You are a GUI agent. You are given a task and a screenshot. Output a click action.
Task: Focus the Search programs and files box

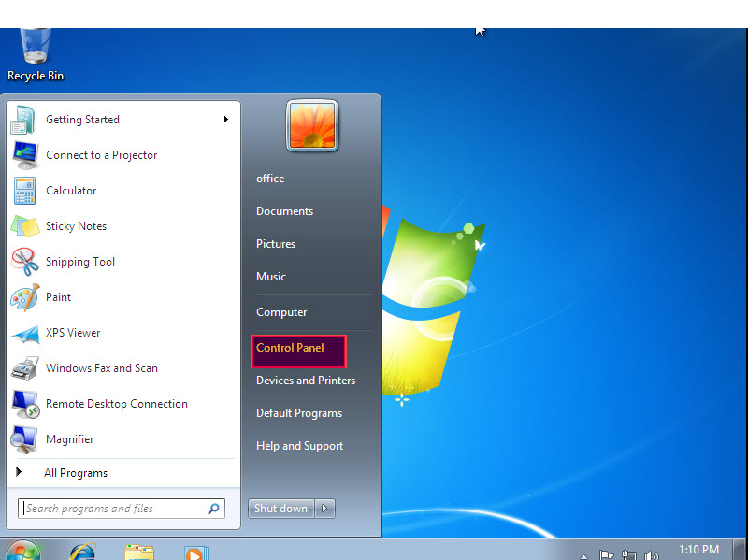pos(122,509)
